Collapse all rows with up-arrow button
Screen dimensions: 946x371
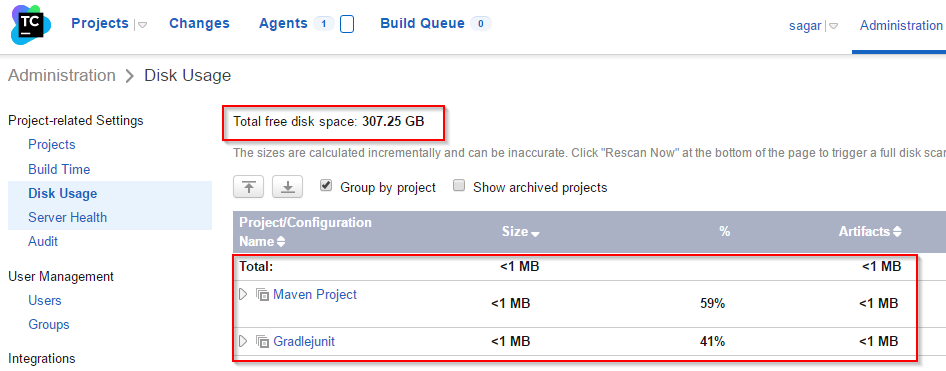coord(249,187)
